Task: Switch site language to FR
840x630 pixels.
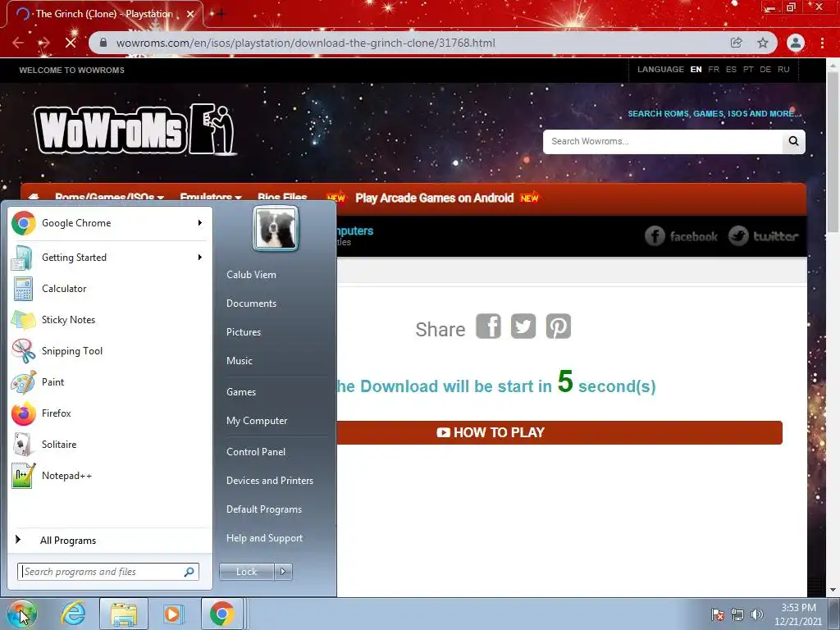Action: pyautogui.click(x=714, y=70)
